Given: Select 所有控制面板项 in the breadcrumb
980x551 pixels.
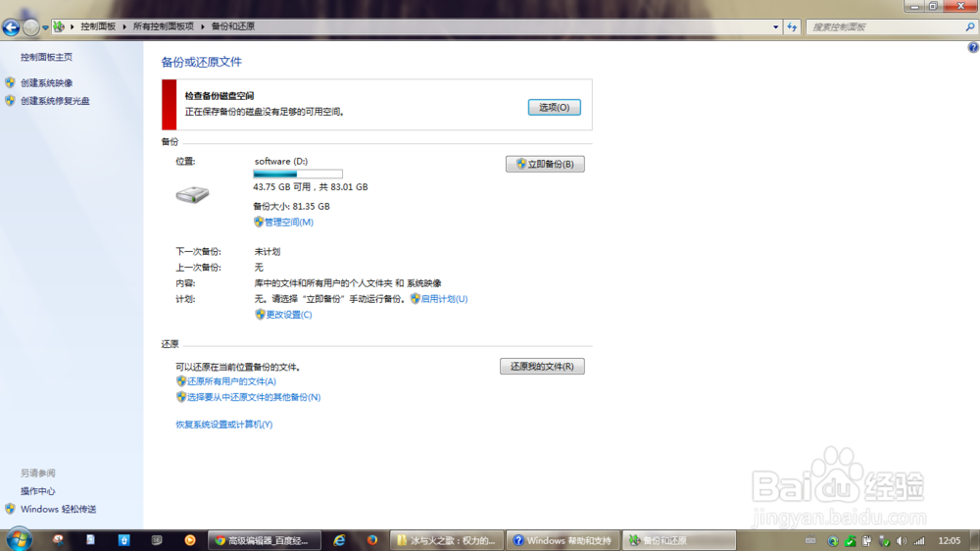Looking at the screenshot, I should click(163, 26).
